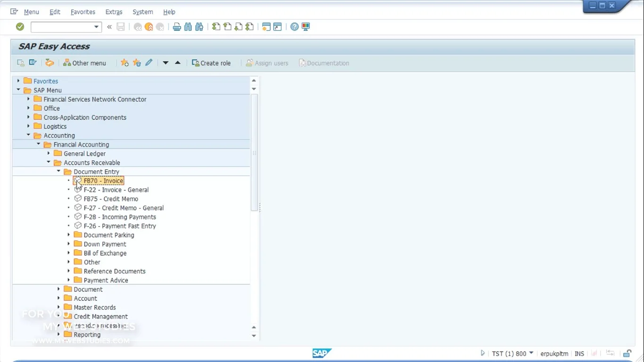Open the Menu menu

pos(31,12)
